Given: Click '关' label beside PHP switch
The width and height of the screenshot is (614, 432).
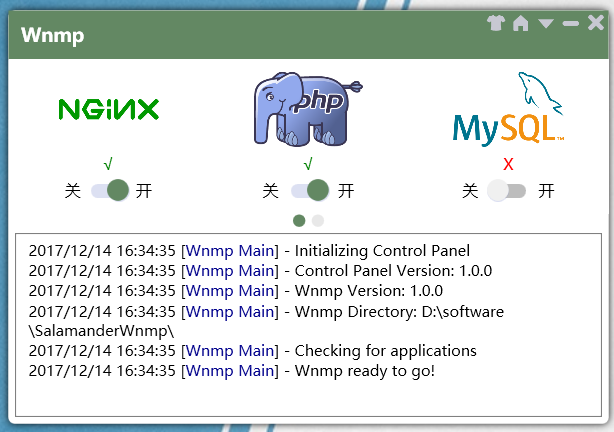Looking at the screenshot, I should 271,191.
